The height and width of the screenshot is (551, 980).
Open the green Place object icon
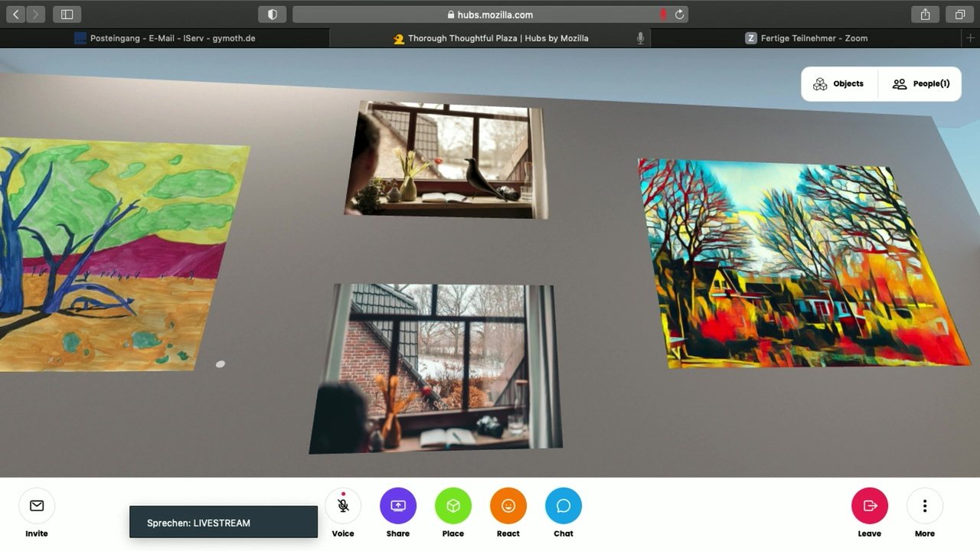(453, 506)
